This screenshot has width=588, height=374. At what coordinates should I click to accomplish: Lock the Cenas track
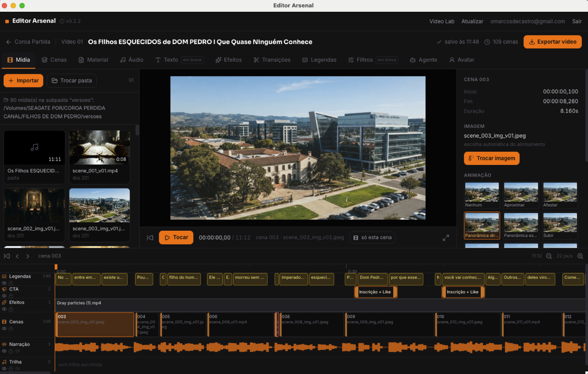11,328
